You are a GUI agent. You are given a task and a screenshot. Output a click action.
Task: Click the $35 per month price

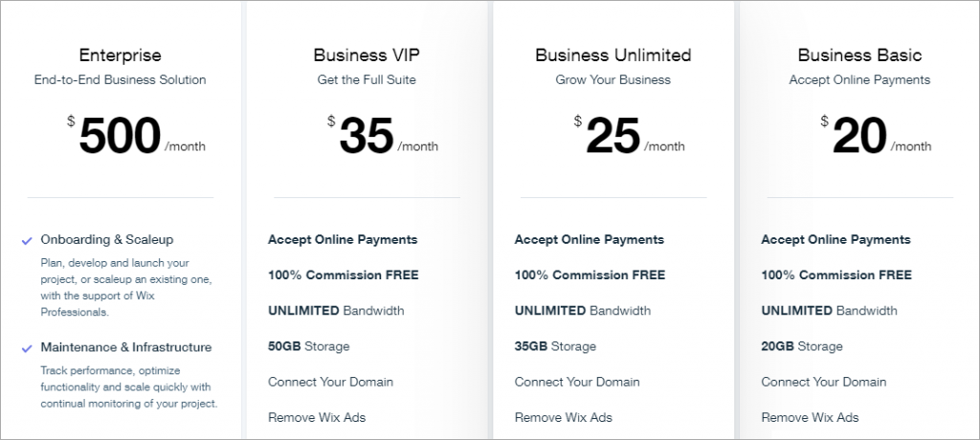367,136
